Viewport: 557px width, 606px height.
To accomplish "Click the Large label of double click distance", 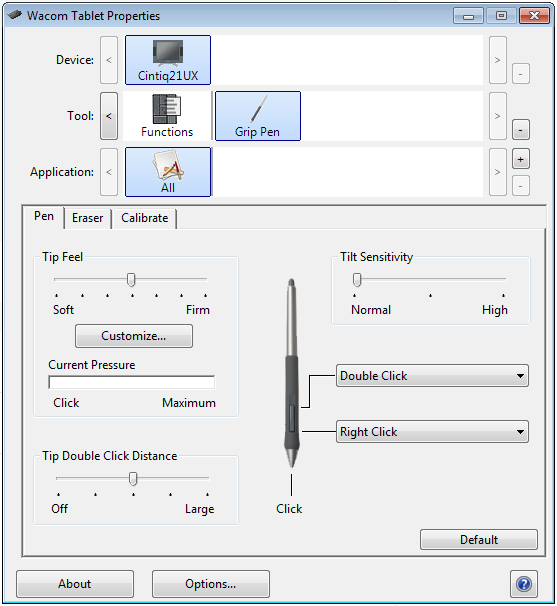I will click(x=199, y=509).
